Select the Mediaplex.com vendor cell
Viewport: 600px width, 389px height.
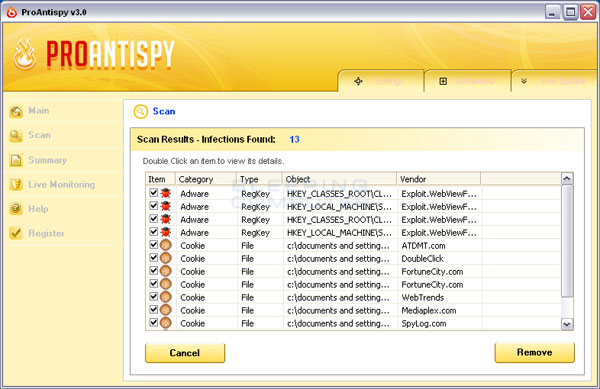point(429,311)
